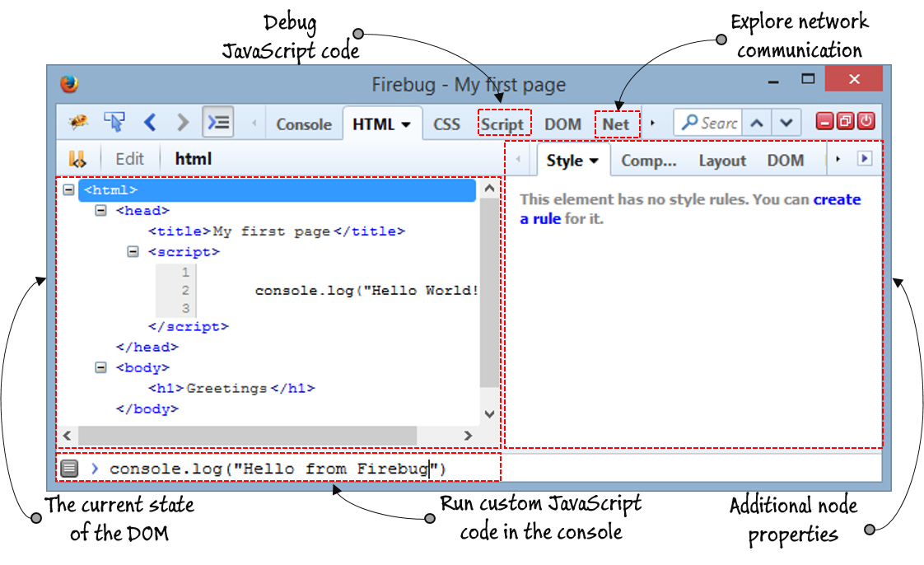924x565 pixels.
Task: Select the <h1>Greetings</h1> line
Action: 231,388
